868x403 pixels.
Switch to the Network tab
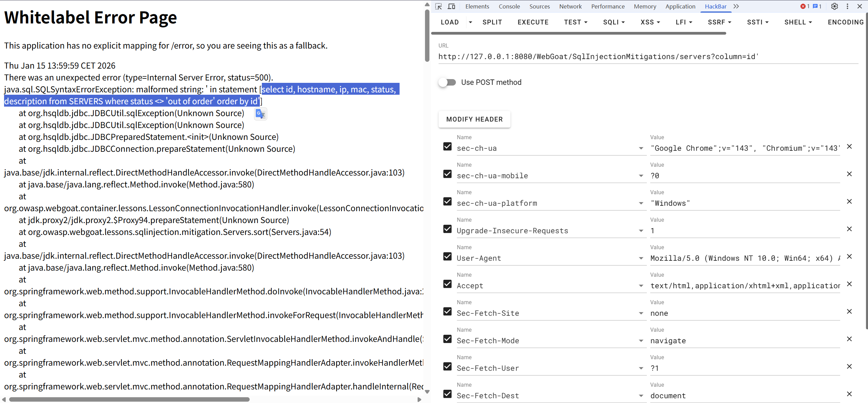570,6
